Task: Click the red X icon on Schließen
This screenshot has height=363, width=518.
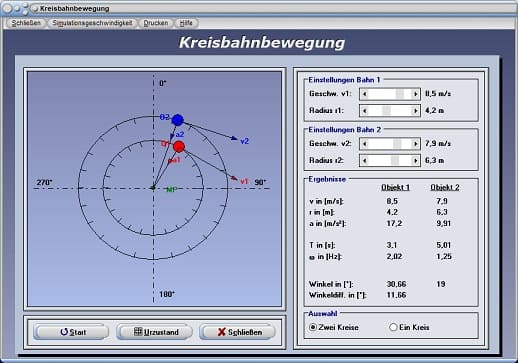Action: pyautogui.click(x=222, y=332)
